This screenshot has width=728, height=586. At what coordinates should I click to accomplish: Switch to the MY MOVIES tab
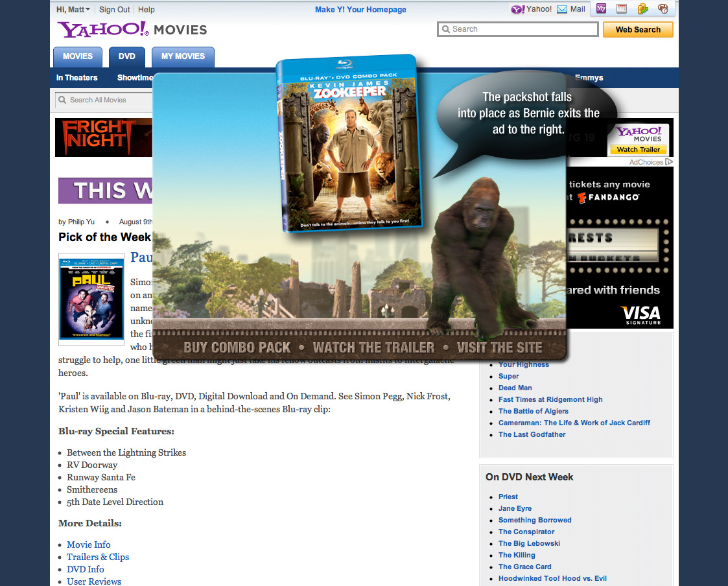(183, 56)
